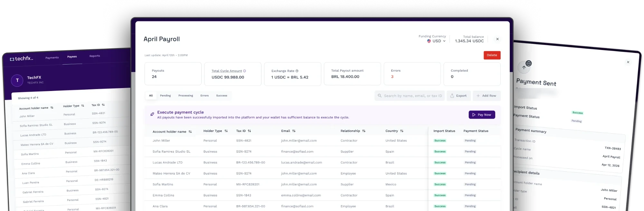The width and height of the screenshot is (644, 211).
Task: Click the Payouts card showing 24
Action: tap(173, 74)
